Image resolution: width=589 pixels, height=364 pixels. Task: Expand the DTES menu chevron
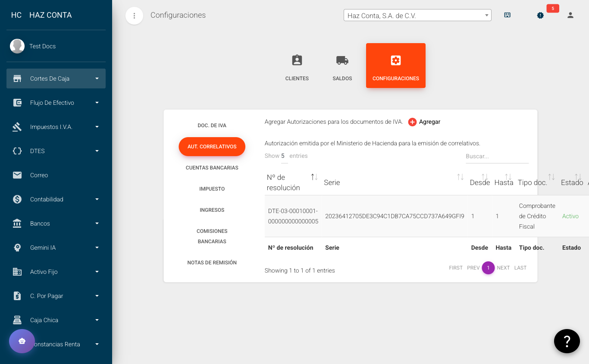[97, 151]
